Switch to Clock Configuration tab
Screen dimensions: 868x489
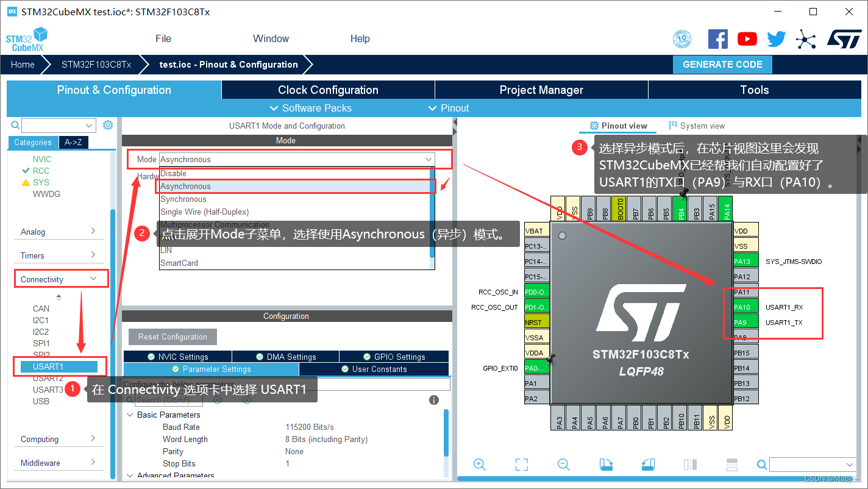[328, 90]
